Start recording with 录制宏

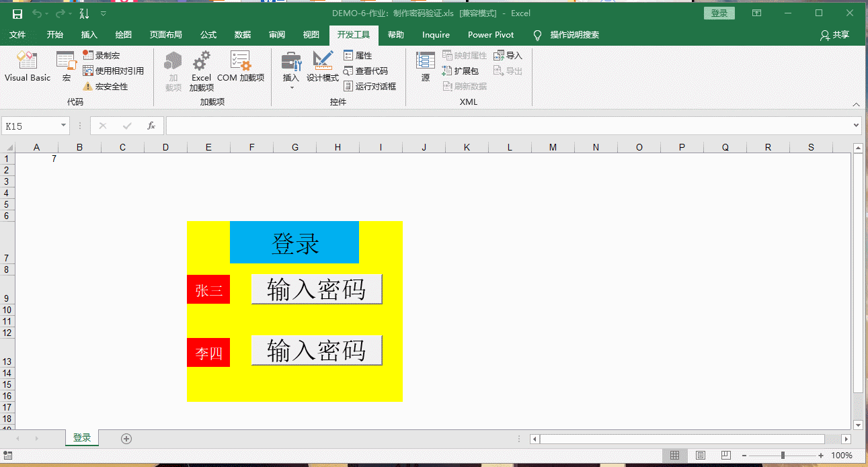coord(102,55)
